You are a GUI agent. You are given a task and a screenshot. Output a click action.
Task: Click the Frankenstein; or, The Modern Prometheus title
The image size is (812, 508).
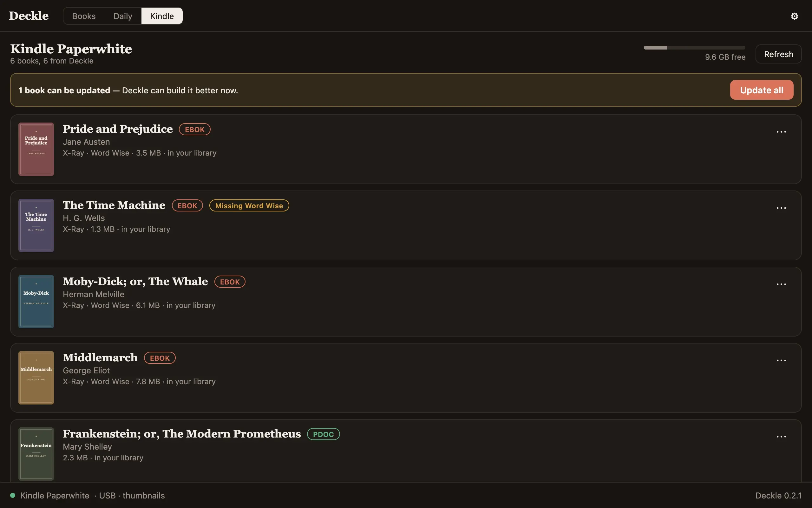pos(181,434)
